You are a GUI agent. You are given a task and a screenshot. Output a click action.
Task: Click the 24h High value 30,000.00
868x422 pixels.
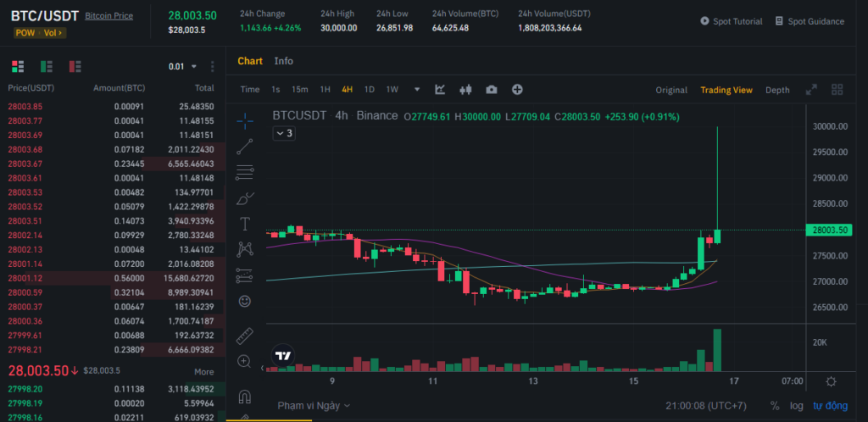pyautogui.click(x=339, y=28)
